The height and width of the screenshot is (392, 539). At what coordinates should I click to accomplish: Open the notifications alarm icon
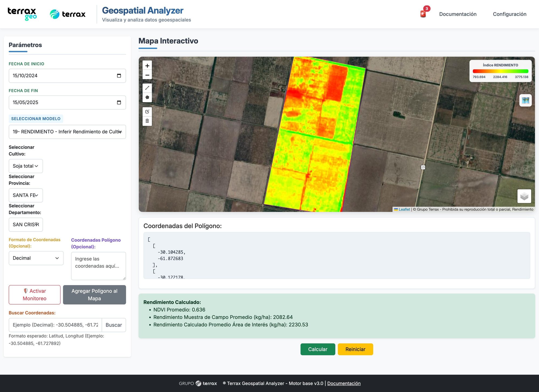(x=423, y=14)
